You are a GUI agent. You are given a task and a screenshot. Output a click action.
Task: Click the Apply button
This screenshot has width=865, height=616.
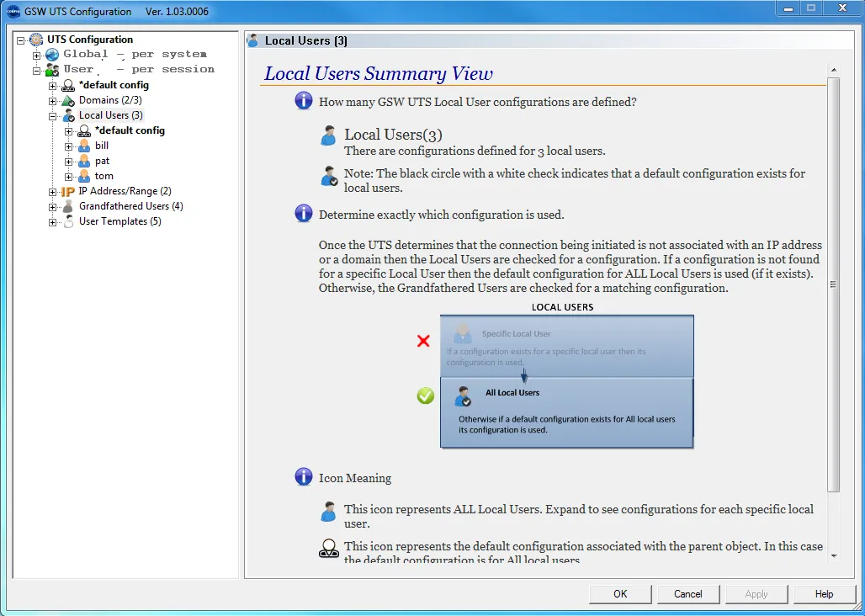(x=756, y=594)
